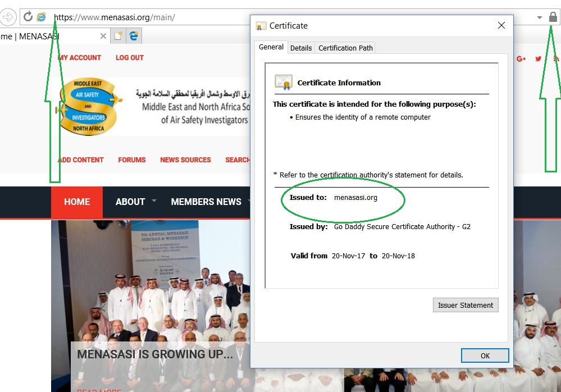Viewport: 561px width, 392px height.
Task: Click the certificate icon in the dialog title bar
Action: click(261, 26)
